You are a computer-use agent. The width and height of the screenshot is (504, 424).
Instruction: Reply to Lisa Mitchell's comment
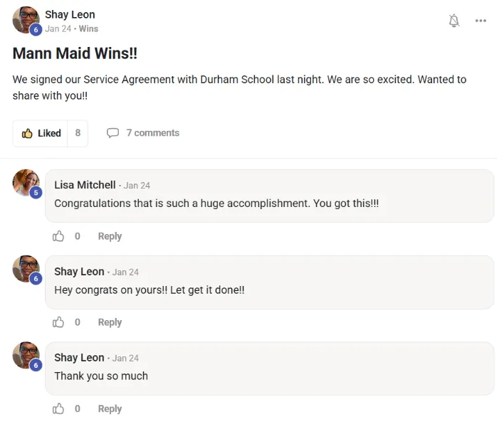click(x=110, y=236)
